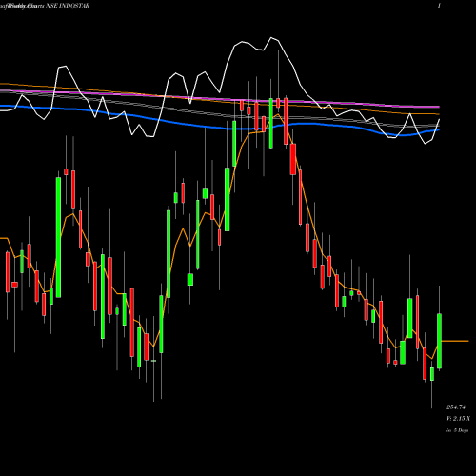The height and width of the screenshot is (476, 476).
Task: Click the volume reading starting with V: 2.15
Action: click(458, 419)
